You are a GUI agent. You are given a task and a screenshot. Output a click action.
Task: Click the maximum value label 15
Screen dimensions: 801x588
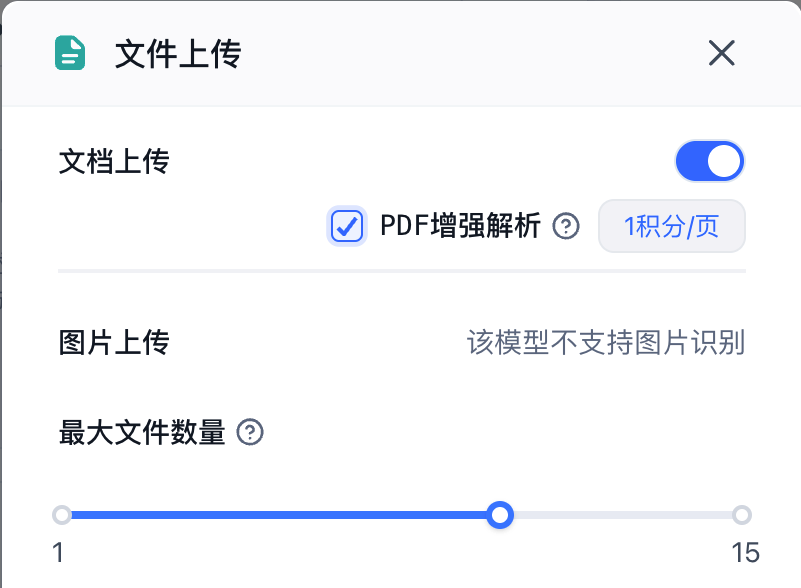pos(745,552)
